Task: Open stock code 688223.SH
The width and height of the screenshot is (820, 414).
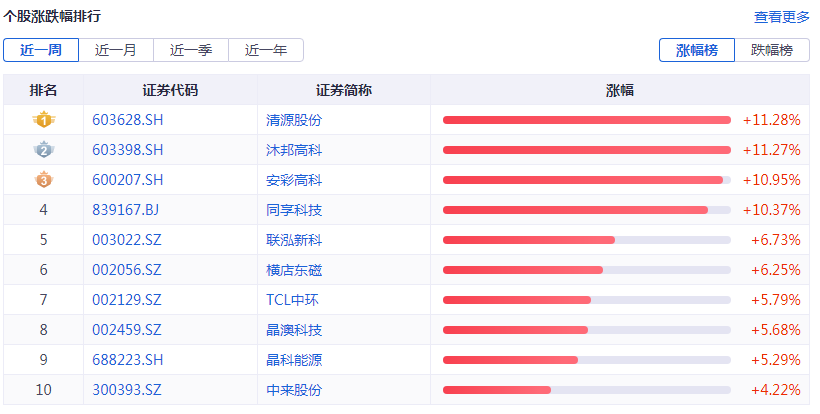Action: pyautogui.click(x=127, y=360)
